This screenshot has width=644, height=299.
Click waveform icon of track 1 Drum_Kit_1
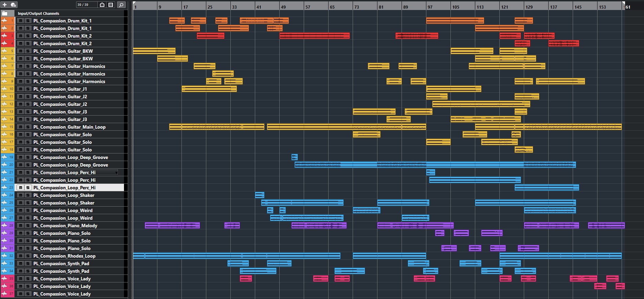4,21
